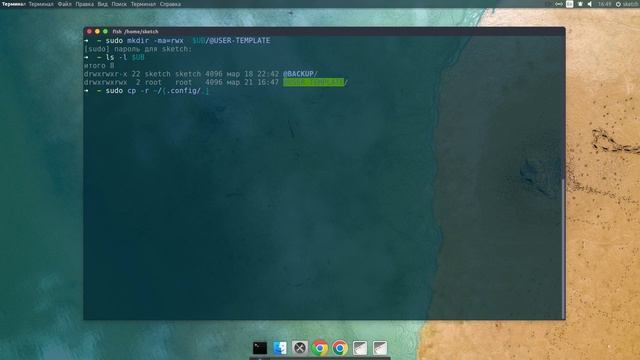Viewport: 640px width, 360px height.
Task: Click the 'sudo mkdir' command line
Action: pos(177,41)
